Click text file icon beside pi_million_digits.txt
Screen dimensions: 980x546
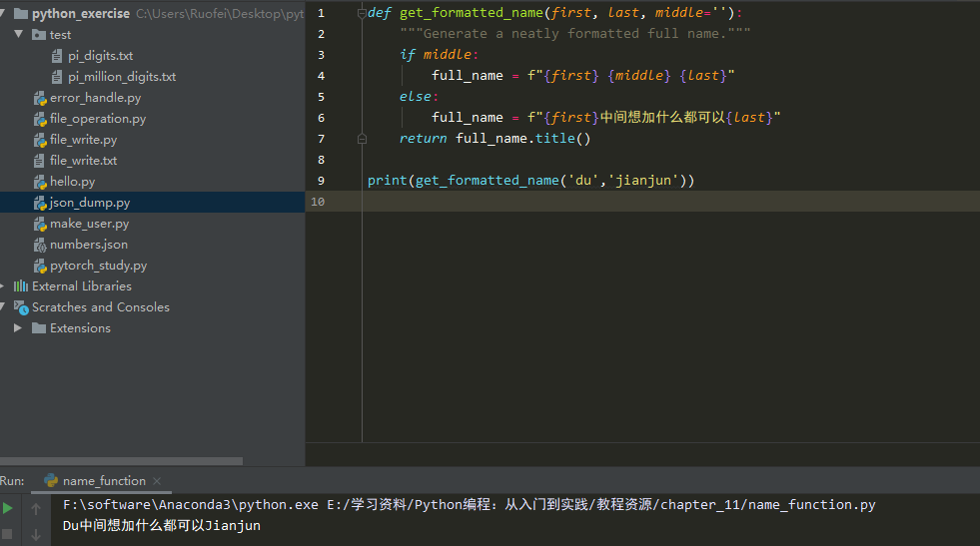click(57, 77)
